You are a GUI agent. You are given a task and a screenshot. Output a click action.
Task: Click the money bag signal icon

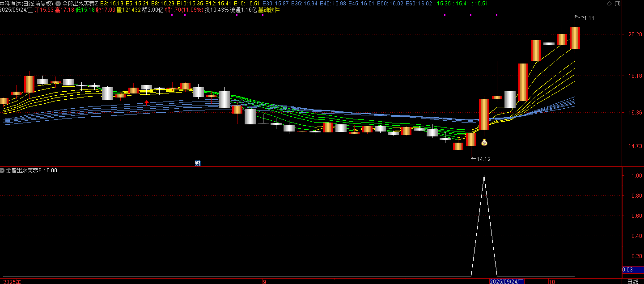pos(484,142)
